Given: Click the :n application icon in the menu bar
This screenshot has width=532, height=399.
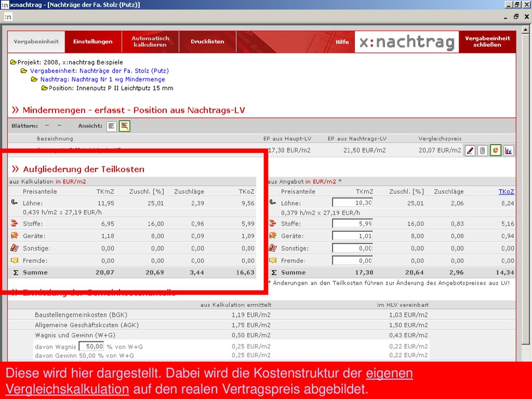Looking at the screenshot, I should coord(8,17).
